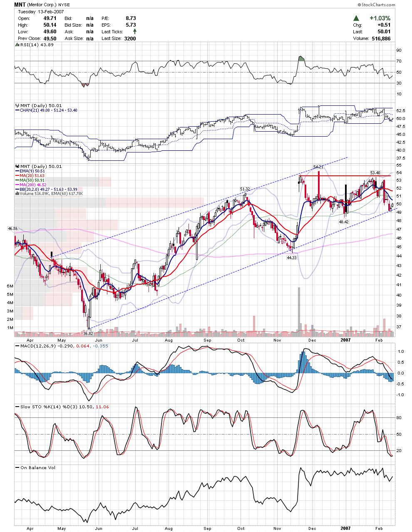The height and width of the screenshot is (532, 412).
Task: Click the 53.40 price annotation near February
Action: click(x=375, y=172)
